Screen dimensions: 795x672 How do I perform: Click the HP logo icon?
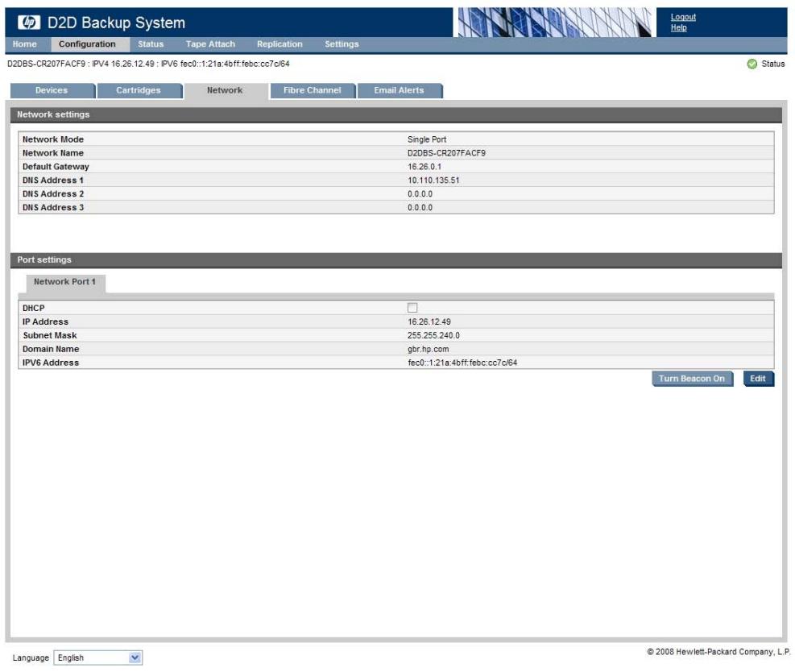point(28,23)
